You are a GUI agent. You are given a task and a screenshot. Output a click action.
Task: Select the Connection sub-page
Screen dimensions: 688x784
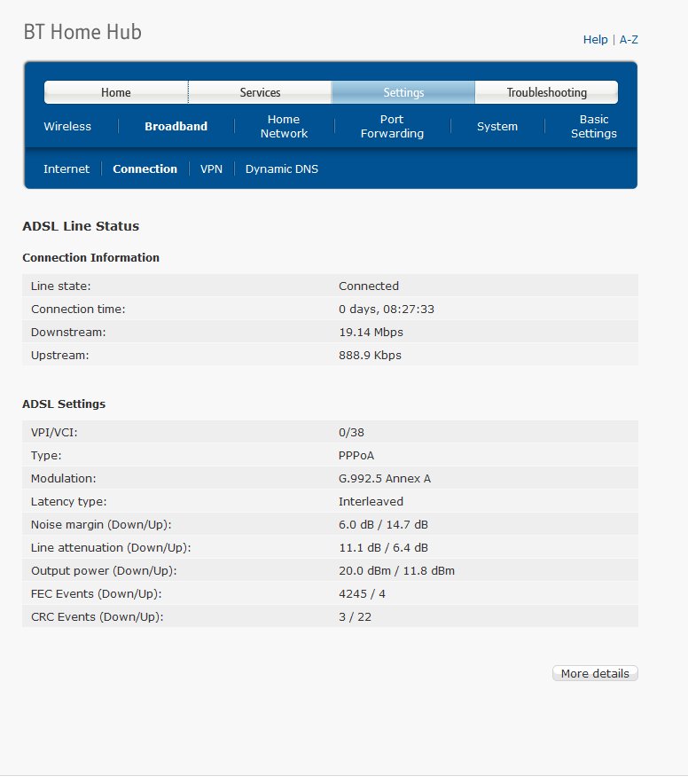coord(145,169)
